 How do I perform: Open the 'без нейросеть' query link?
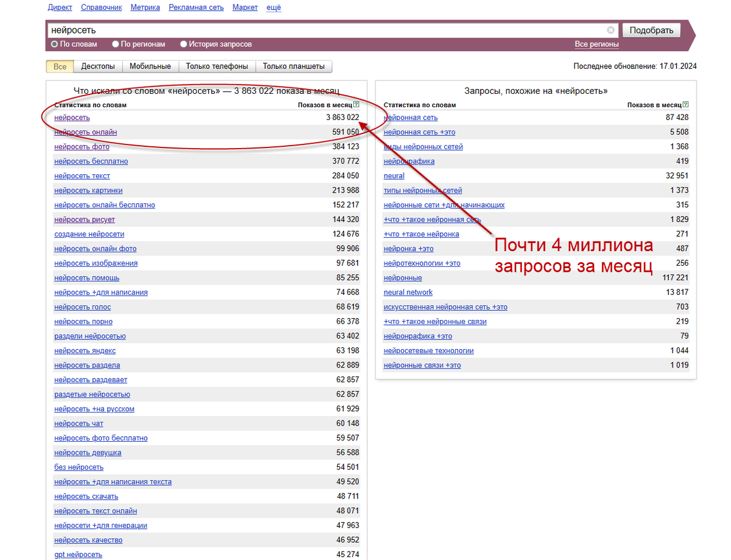coord(79,467)
